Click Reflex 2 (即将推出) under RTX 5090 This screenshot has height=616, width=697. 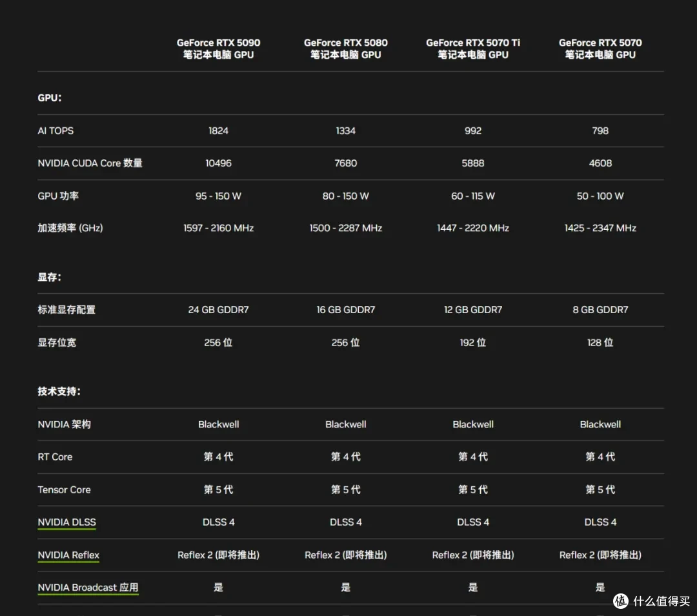218,555
